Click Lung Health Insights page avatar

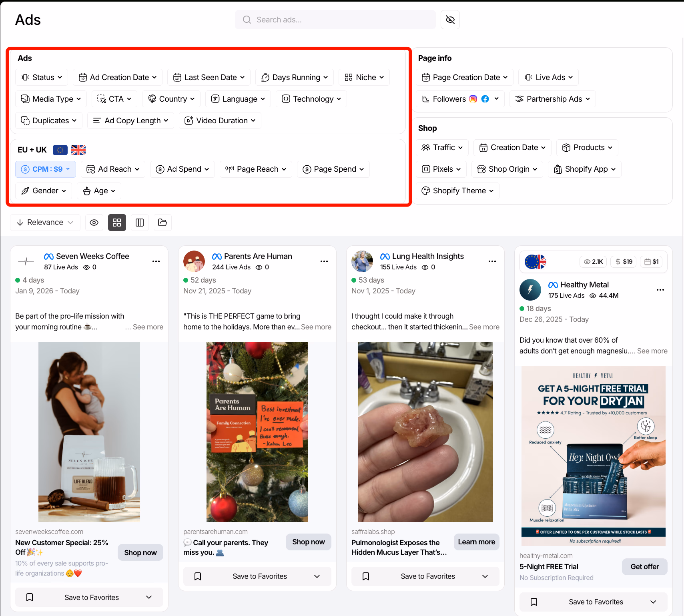pos(362,261)
